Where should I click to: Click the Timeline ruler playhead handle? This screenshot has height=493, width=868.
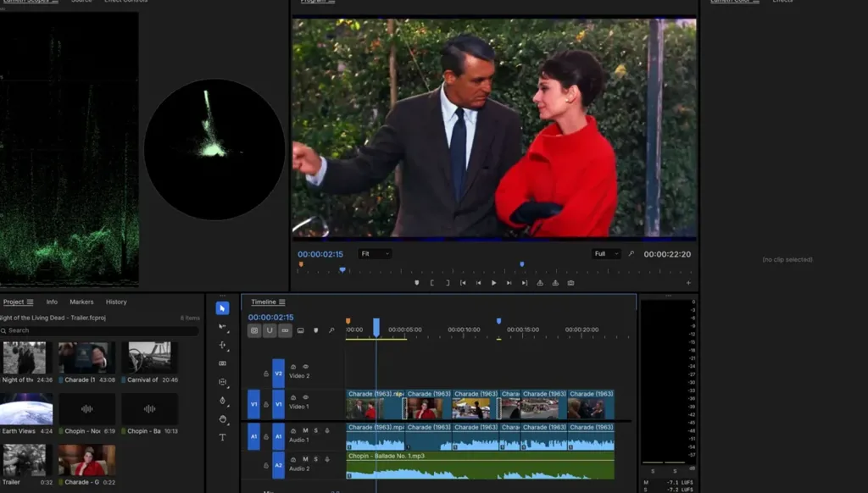coord(376,326)
